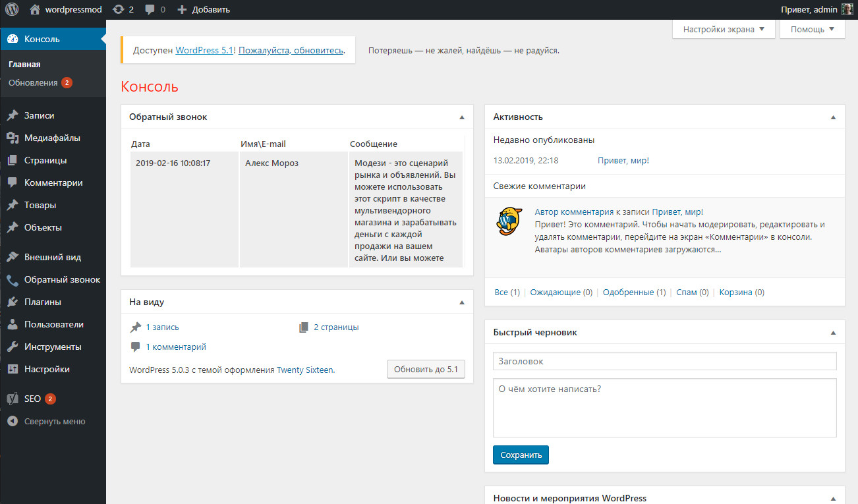Click the Товары pin icon in sidebar
The width and height of the screenshot is (858, 504).
(13, 205)
